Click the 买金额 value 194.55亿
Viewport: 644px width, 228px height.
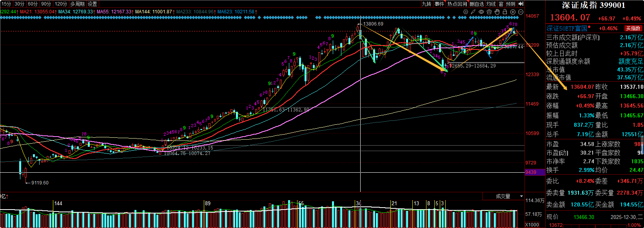(631, 204)
